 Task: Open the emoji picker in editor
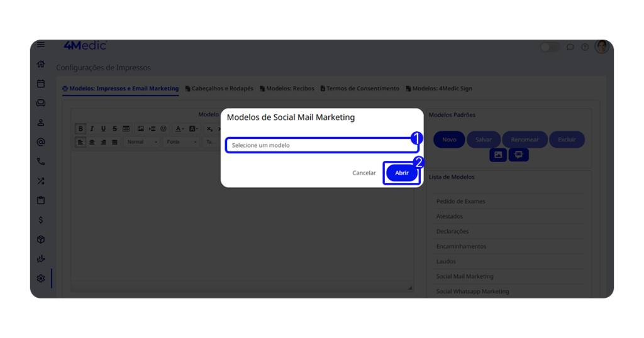(164, 129)
